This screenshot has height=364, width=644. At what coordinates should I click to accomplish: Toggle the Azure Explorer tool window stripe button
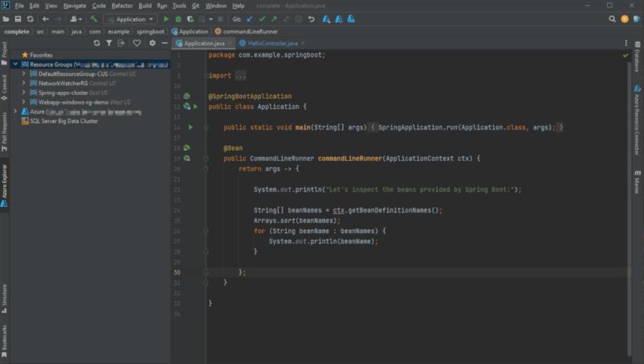[x=4, y=185]
